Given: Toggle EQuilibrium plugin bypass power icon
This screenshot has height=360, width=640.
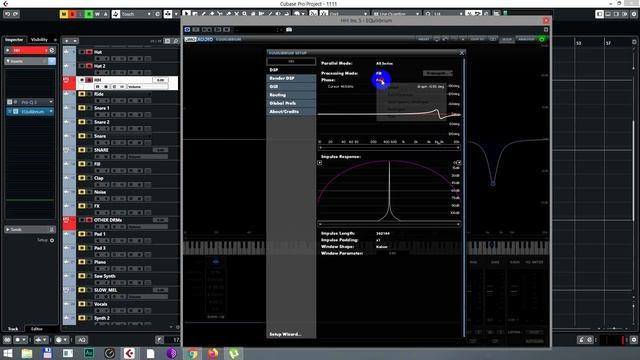Looking at the screenshot, I should coord(542,39).
